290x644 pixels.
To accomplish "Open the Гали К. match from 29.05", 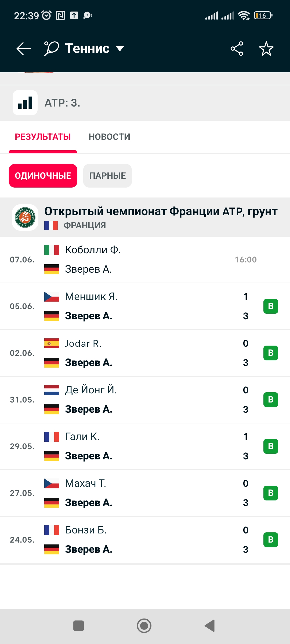I will [x=145, y=446].
